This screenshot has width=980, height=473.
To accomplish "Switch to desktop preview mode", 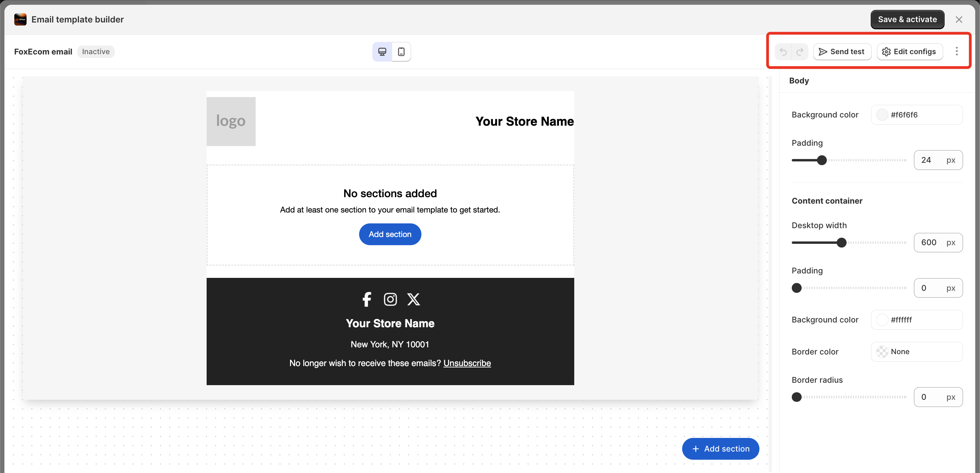I will [x=382, y=51].
